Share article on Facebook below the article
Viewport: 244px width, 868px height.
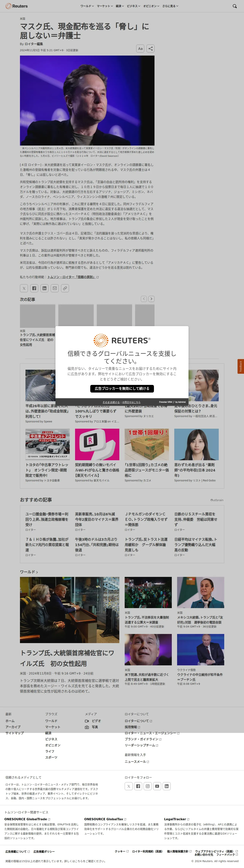(x=34, y=288)
